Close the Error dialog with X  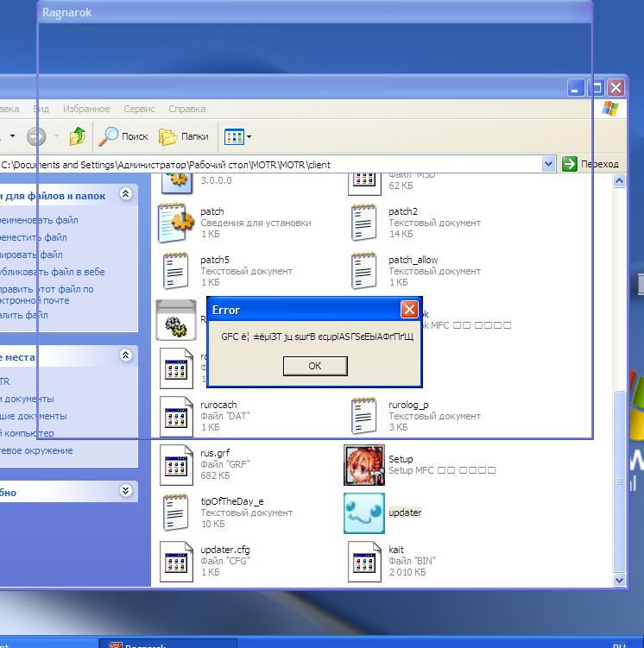point(409,310)
